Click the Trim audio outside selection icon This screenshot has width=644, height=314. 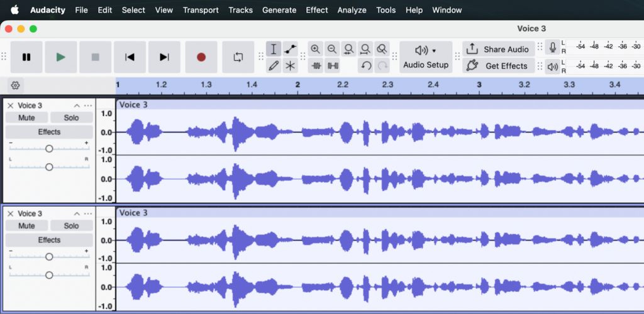tap(316, 65)
